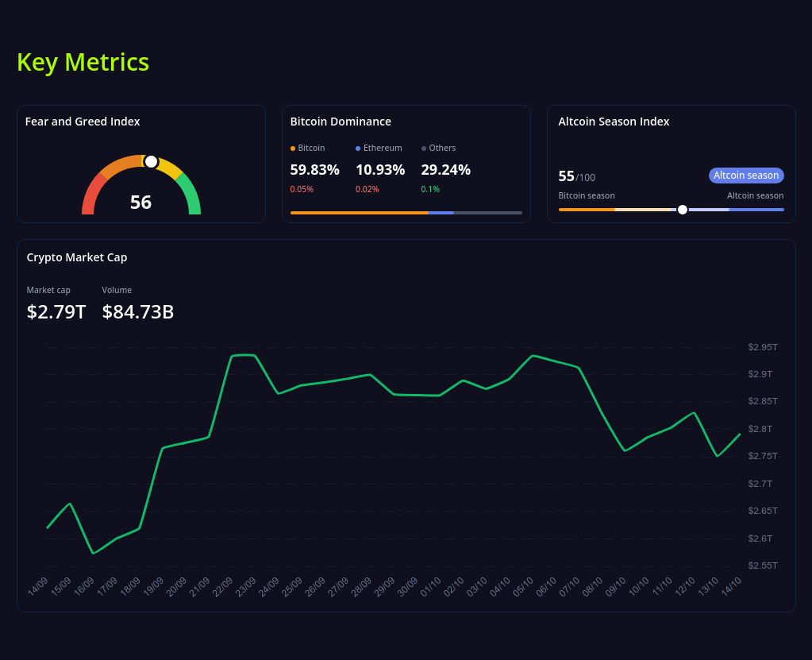The height and width of the screenshot is (660, 812).
Task: Click the $2.8T y-axis label
Action: [760, 429]
